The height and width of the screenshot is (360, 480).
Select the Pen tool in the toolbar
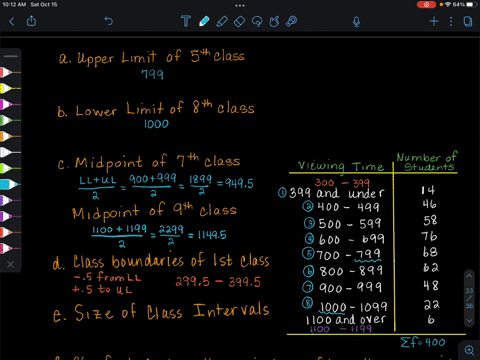tap(204, 21)
